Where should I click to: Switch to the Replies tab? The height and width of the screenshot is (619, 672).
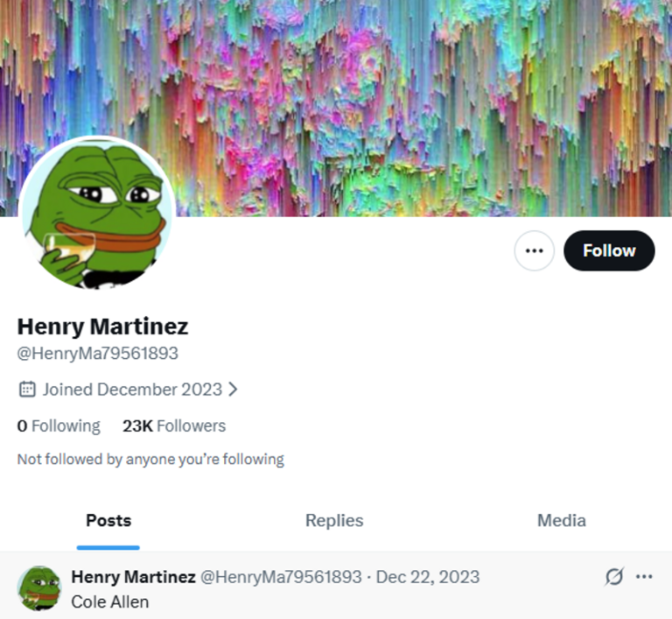pos(334,520)
